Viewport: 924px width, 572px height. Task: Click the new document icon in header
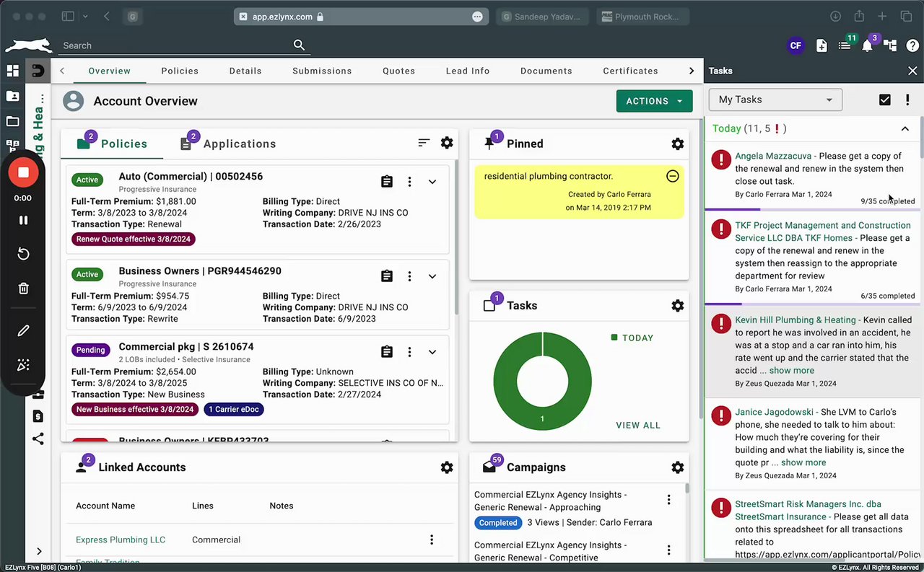click(821, 45)
